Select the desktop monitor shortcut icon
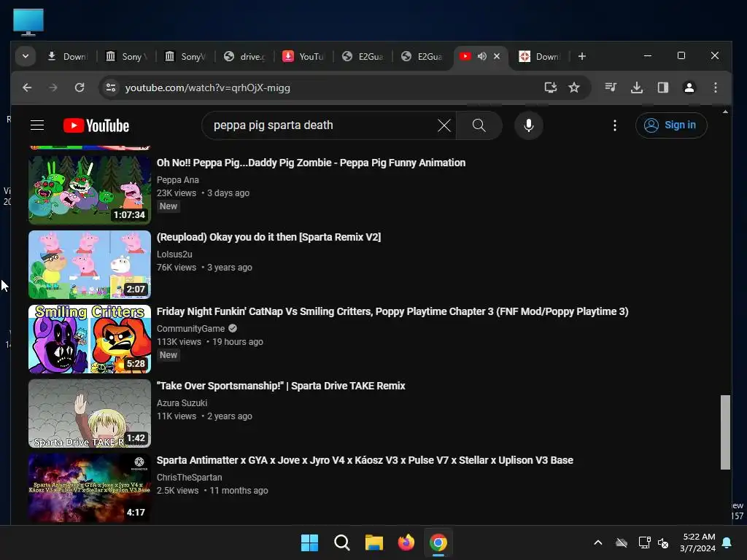The width and height of the screenshot is (747, 560). coord(28,22)
